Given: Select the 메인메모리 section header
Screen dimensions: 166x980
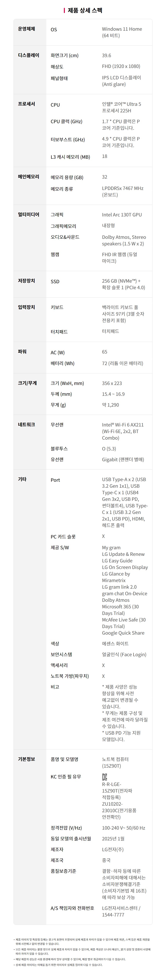Looking at the screenshot, I should coord(29,176).
